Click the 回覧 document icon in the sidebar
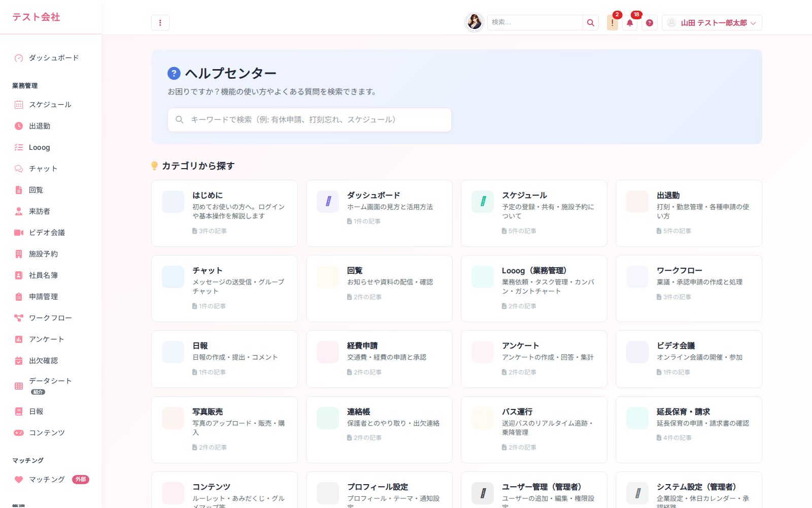This screenshot has width=812, height=508. (19, 190)
